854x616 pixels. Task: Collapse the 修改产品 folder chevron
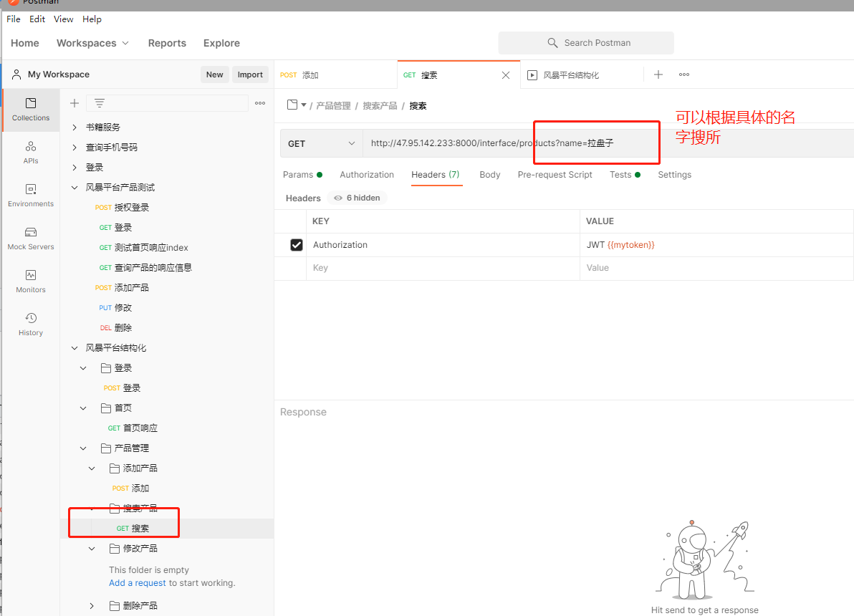point(92,549)
